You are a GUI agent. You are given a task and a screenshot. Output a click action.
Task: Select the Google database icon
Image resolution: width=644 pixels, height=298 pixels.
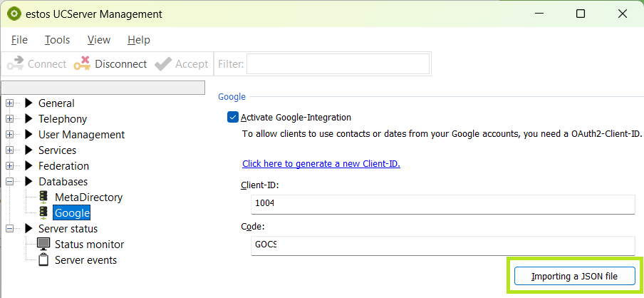[x=44, y=212]
